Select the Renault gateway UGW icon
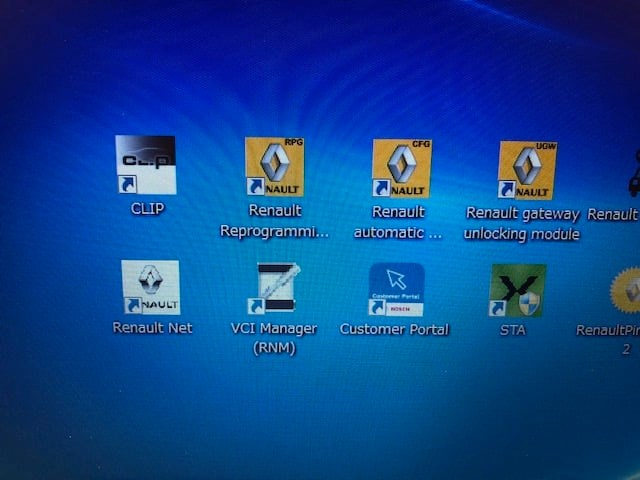 pos(527,169)
